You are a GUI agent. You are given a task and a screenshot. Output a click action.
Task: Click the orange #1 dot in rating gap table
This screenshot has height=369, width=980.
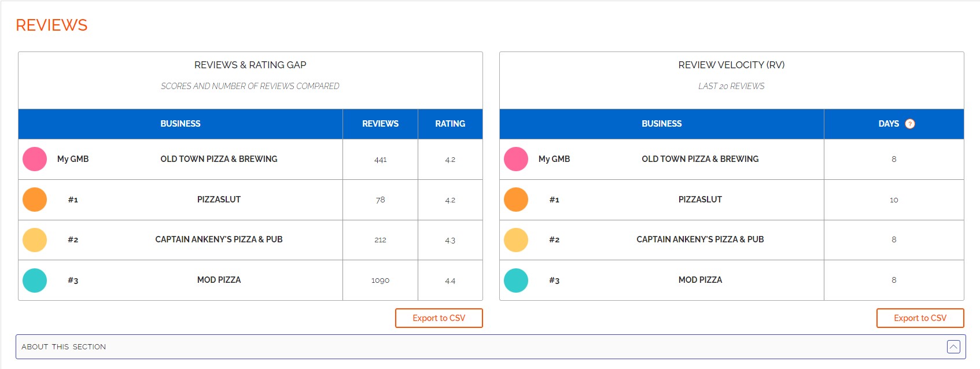pos(35,200)
